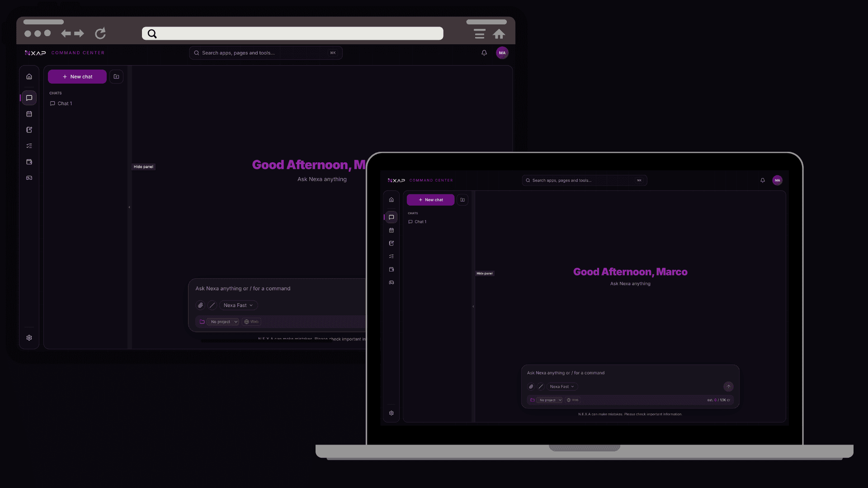Open Tasks checklist icon in browser window sidebar
The height and width of the screenshot is (488, 868).
pos(29,146)
